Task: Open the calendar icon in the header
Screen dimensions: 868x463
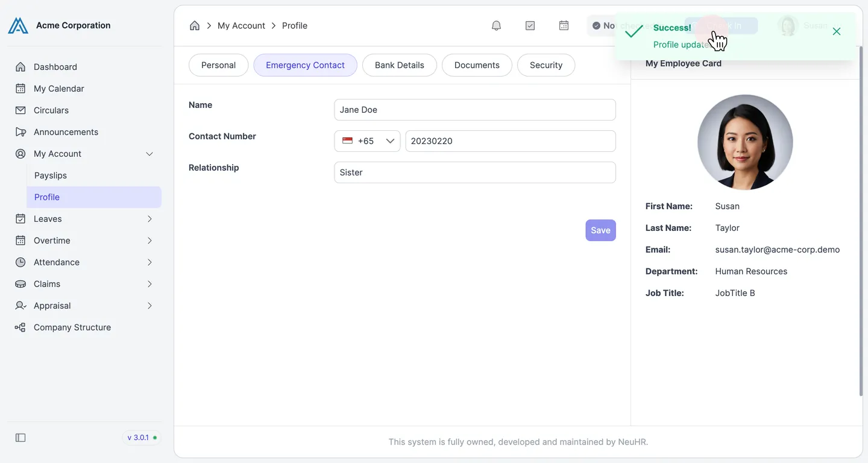Action: tap(564, 25)
